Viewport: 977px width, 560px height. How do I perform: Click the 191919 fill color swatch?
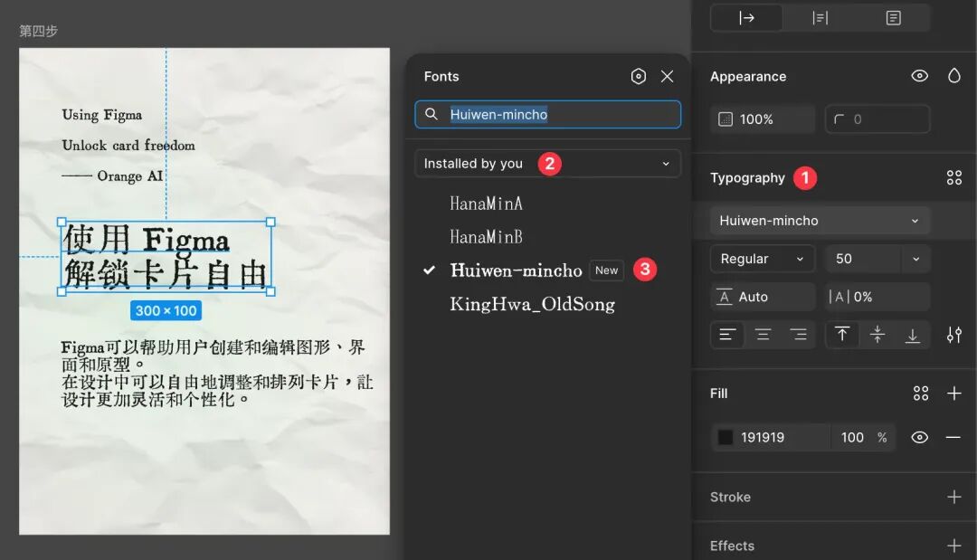(726, 437)
